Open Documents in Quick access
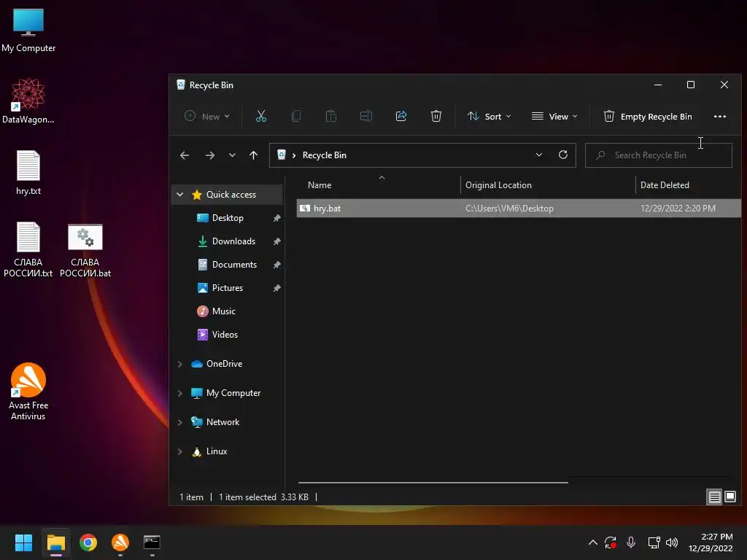Viewport: 747px width, 560px height. click(234, 264)
